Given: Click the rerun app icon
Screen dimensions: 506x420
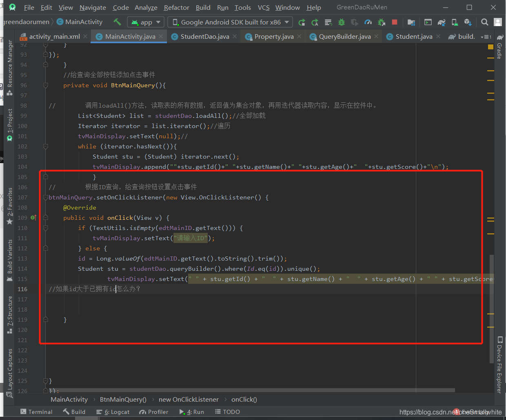Looking at the screenshot, I should point(302,22).
